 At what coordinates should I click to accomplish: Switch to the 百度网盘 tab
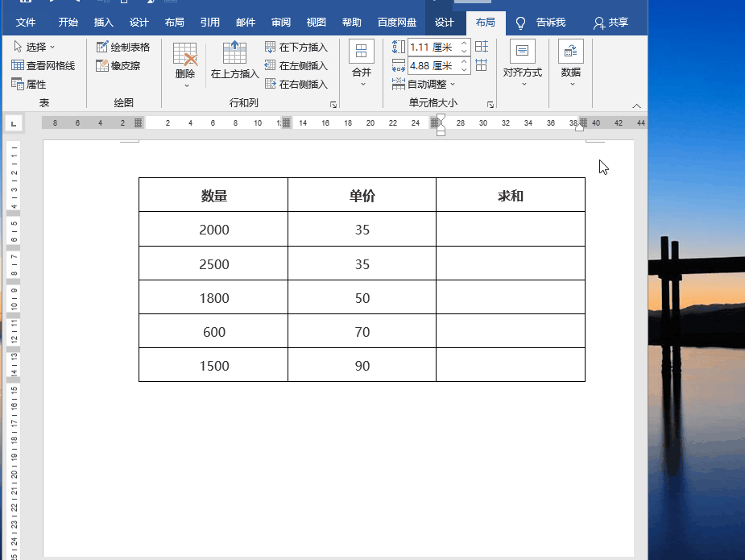pyautogui.click(x=397, y=23)
